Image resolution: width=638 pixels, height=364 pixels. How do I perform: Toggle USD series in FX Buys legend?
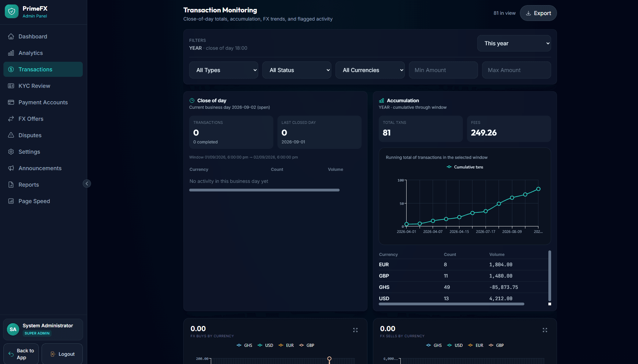click(x=265, y=345)
